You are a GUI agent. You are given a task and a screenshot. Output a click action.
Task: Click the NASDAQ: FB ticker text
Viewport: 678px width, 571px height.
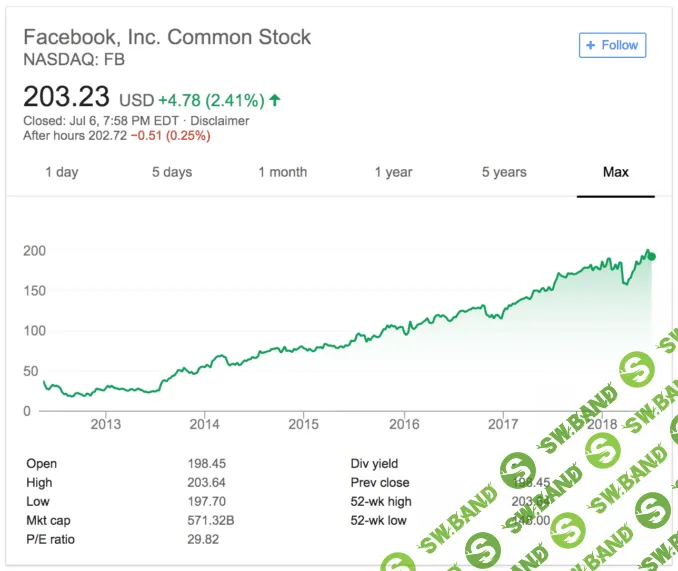pyautogui.click(x=73, y=59)
